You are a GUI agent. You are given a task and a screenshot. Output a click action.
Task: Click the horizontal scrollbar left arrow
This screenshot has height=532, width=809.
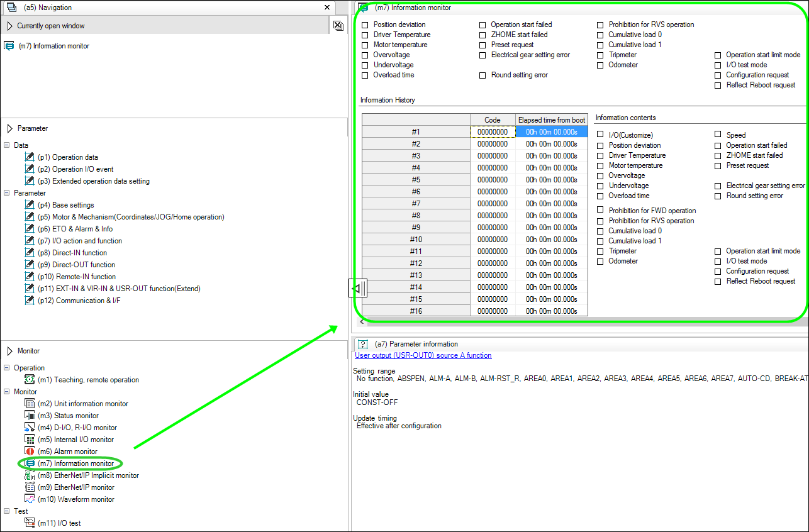click(362, 321)
